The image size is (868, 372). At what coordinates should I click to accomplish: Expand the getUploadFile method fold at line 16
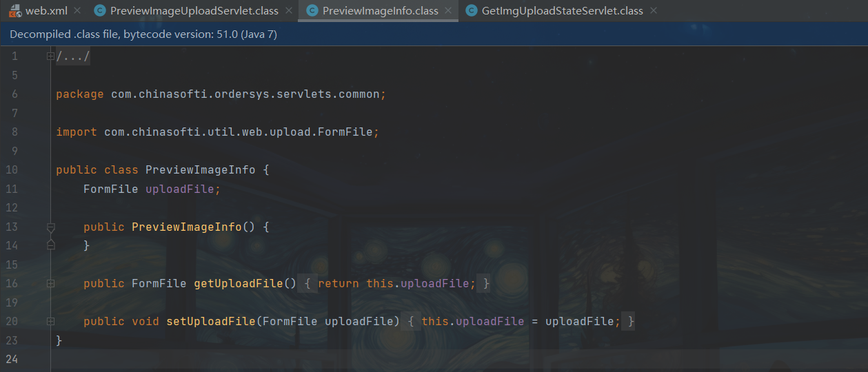(x=50, y=284)
